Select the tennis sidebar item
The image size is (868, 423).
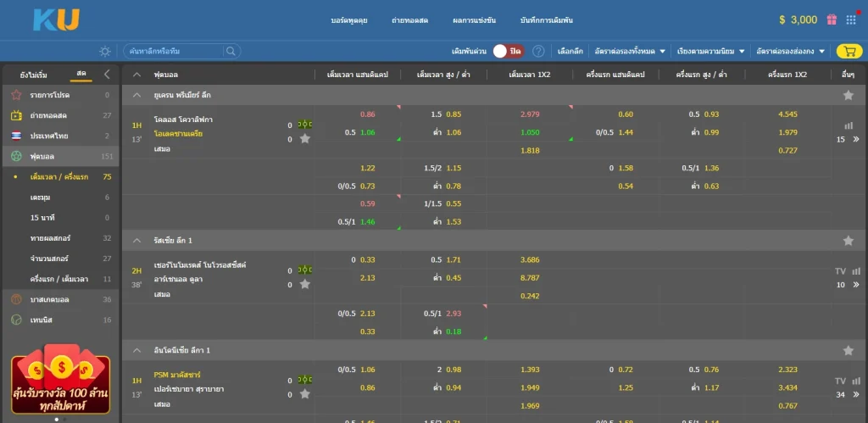[60, 320]
